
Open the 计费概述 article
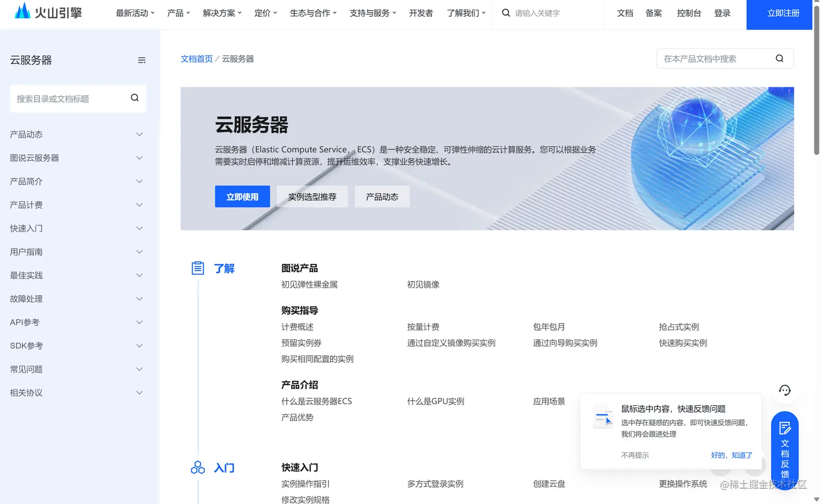pyautogui.click(x=298, y=327)
